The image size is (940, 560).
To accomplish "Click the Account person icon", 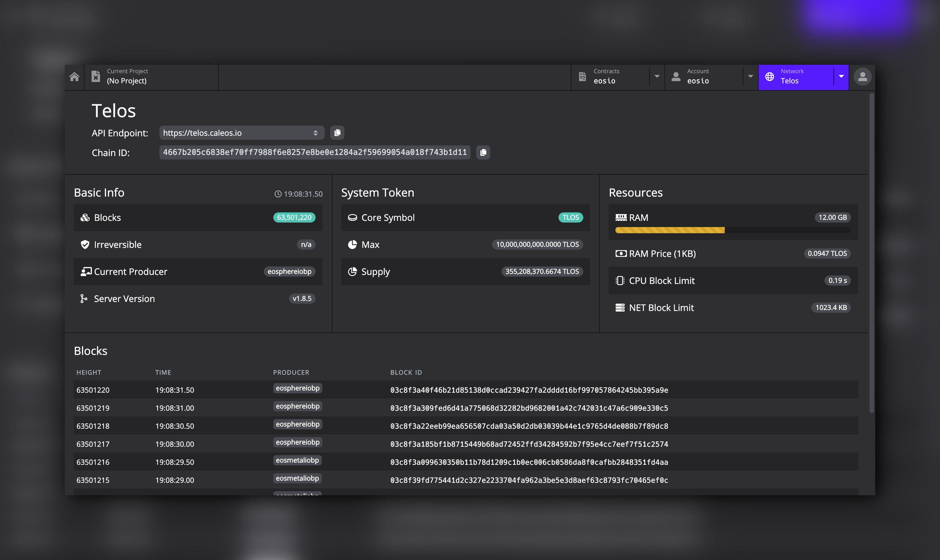I will 676,77.
